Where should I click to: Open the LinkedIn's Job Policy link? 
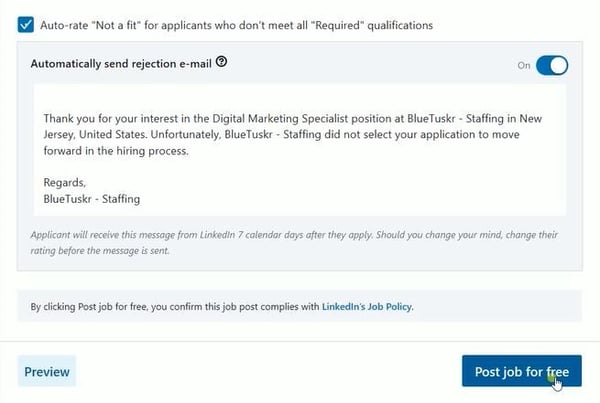click(x=367, y=307)
